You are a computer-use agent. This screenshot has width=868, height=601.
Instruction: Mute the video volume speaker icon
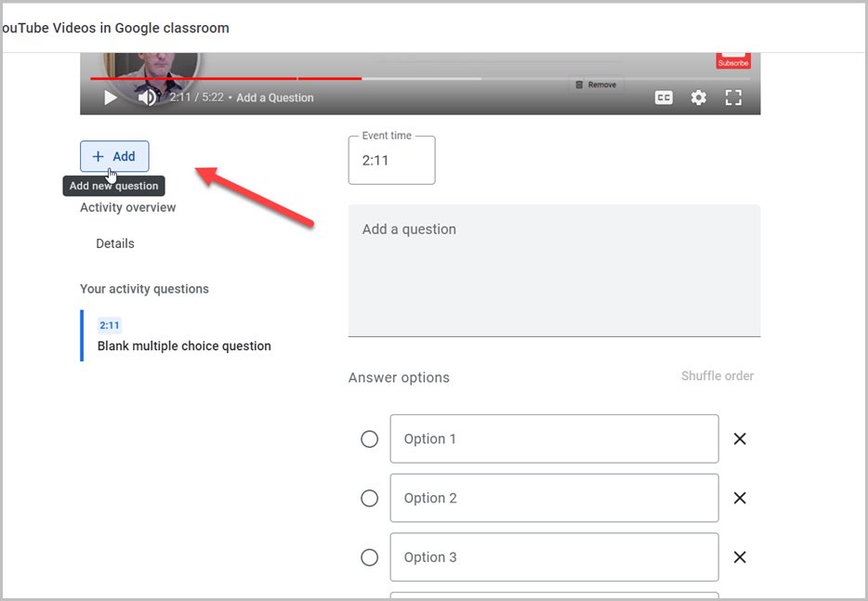coord(147,98)
